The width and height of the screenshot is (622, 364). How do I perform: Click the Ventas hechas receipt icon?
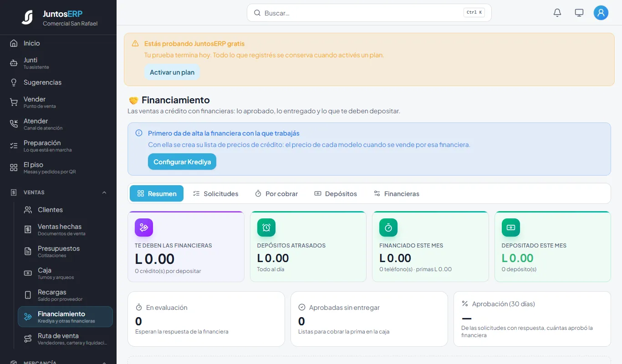click(28, 230)
